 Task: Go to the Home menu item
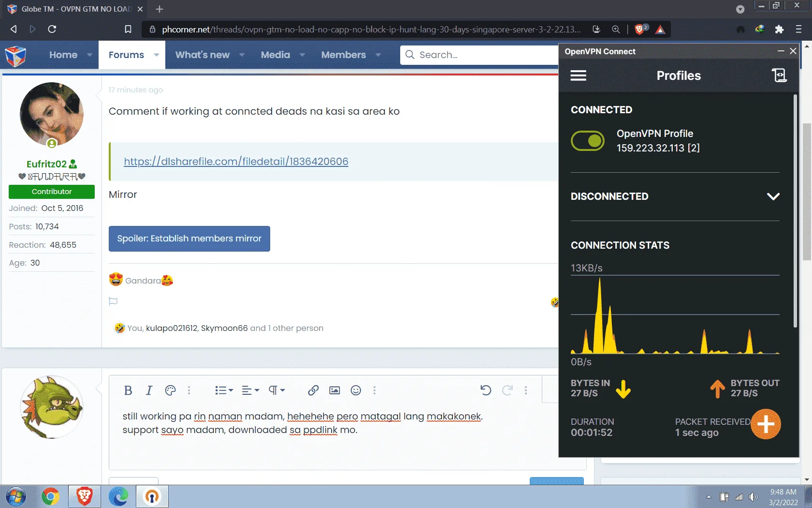63,55
